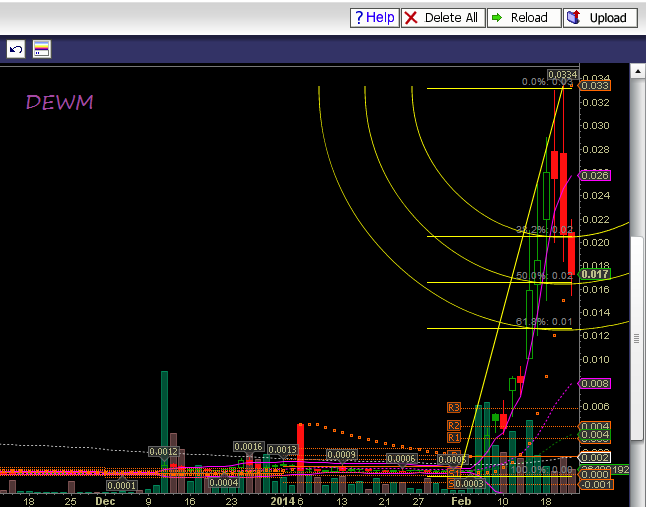Click the Delete All button

(443, 18)
